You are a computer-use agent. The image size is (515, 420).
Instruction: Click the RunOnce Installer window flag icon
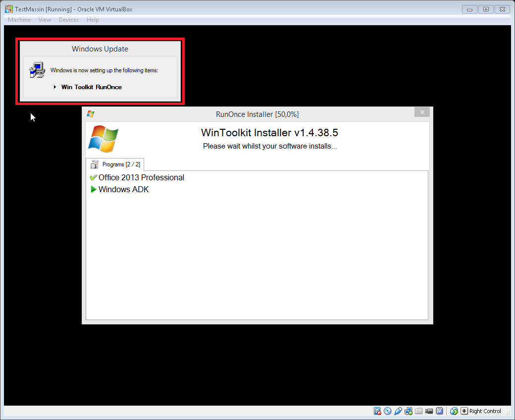tap(91, 114)
